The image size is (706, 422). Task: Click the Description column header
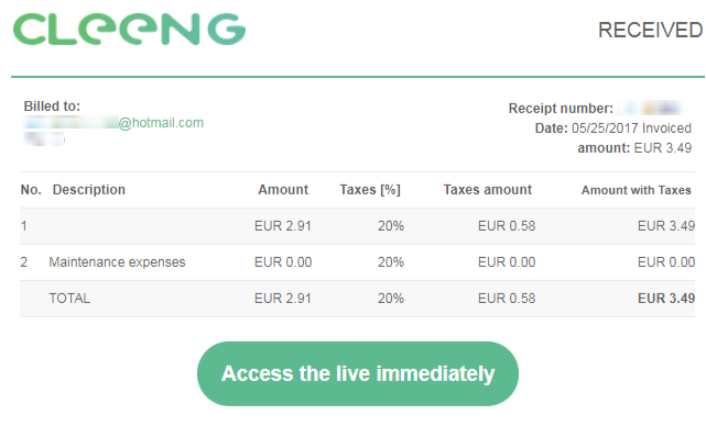coord(89,190)
